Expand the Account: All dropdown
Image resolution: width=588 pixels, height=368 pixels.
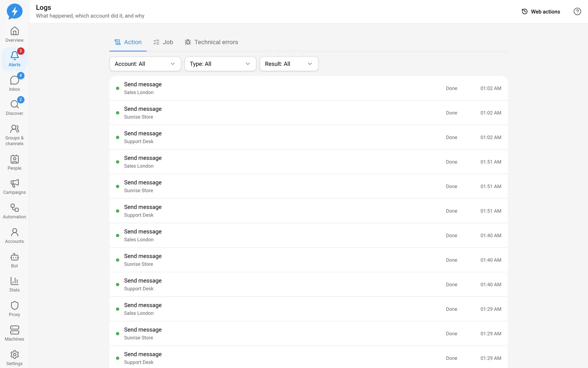(x=145, y=64)
